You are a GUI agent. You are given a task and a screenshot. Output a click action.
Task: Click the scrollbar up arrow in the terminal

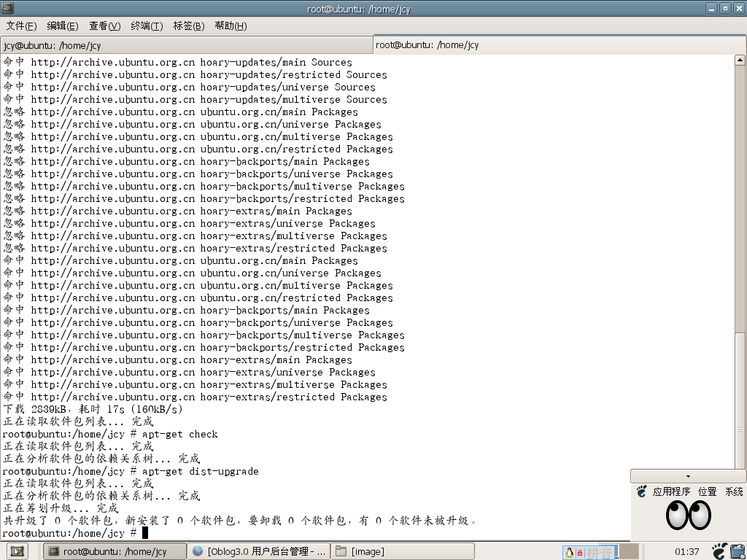pos(740,60)
